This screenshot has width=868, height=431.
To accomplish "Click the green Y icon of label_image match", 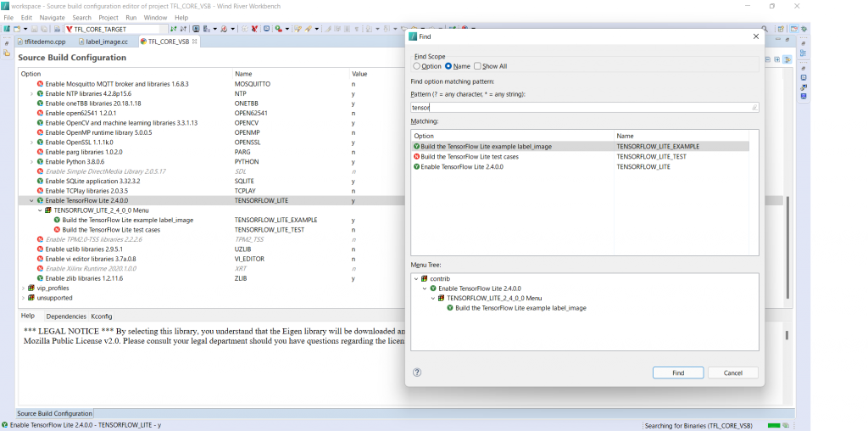I will click(416, 147).
